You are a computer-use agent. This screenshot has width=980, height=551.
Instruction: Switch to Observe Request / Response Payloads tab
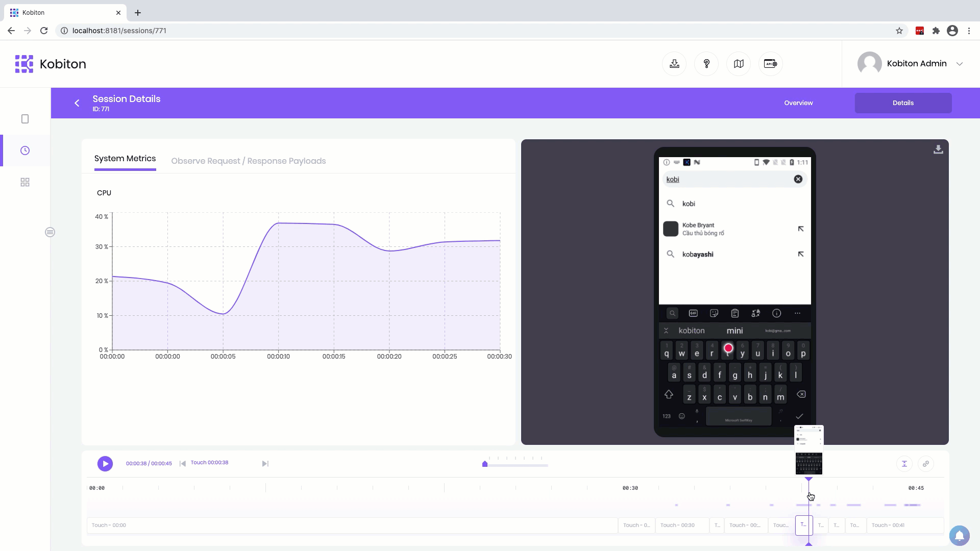coord(249,161)
